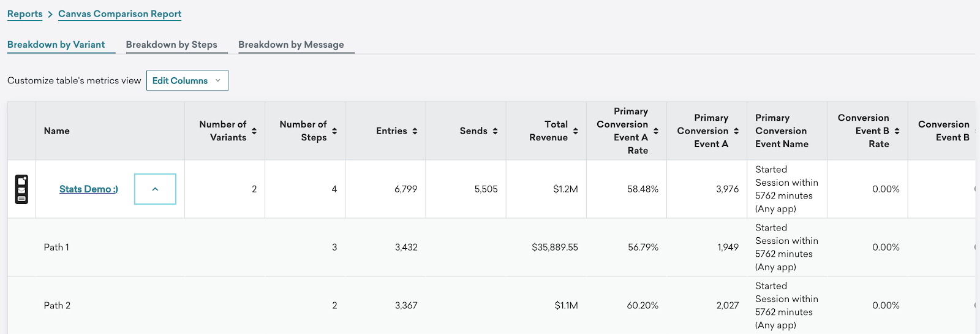Click the 3,976 conversions value
The width and height of the screenshot is (980, 334).
click(728, 189)
